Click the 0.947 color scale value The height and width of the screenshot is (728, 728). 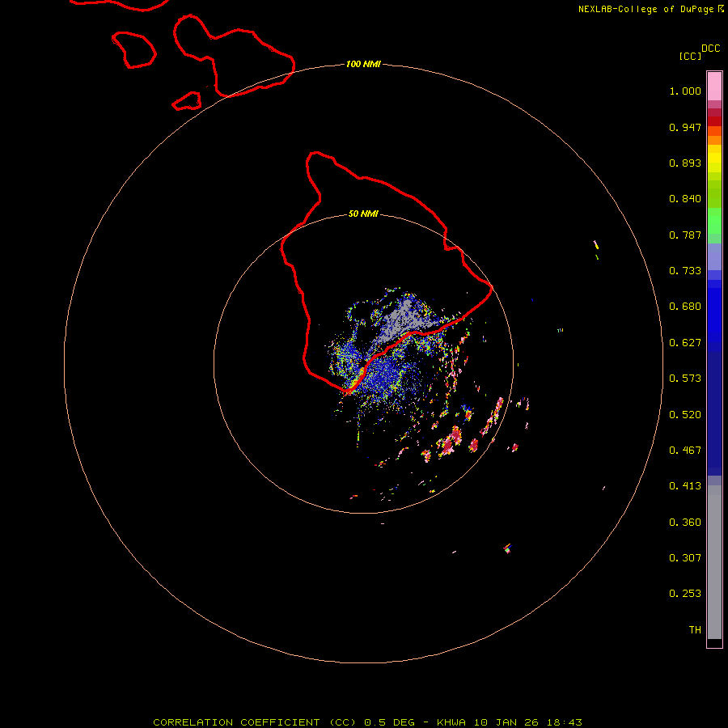685,127
